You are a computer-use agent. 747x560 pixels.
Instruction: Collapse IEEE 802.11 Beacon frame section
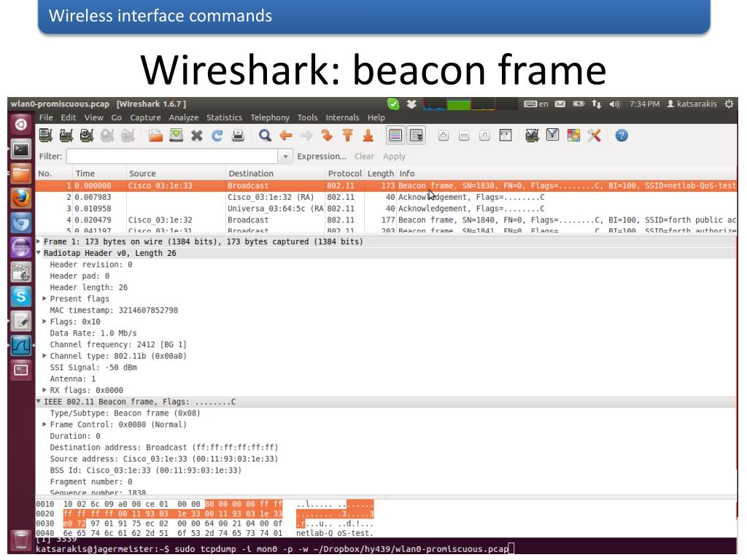[39, 402]
